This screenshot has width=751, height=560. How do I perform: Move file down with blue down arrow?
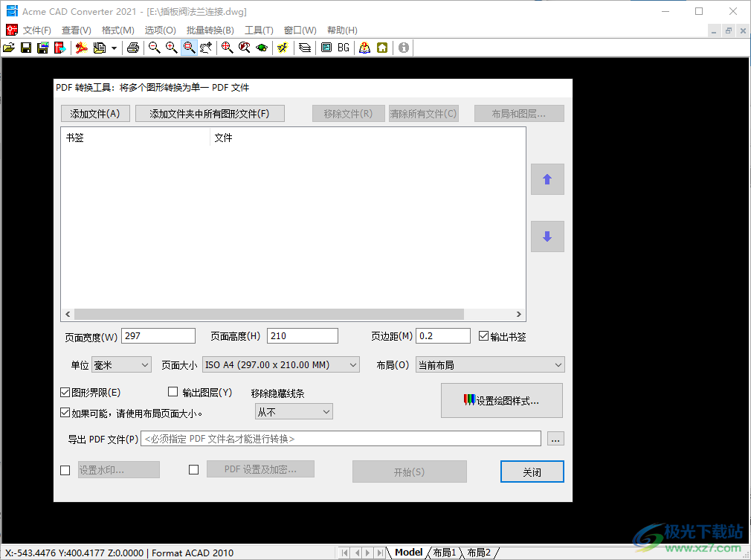click(x=547, y=236)
